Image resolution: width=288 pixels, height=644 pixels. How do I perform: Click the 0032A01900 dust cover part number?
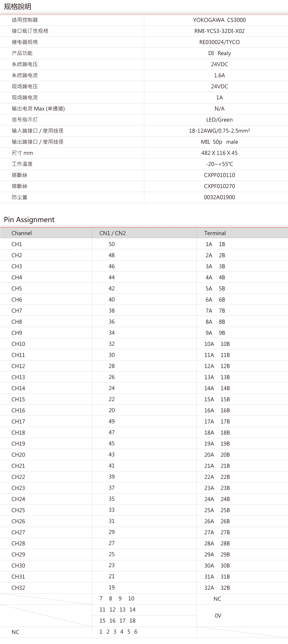pos(219,197)
